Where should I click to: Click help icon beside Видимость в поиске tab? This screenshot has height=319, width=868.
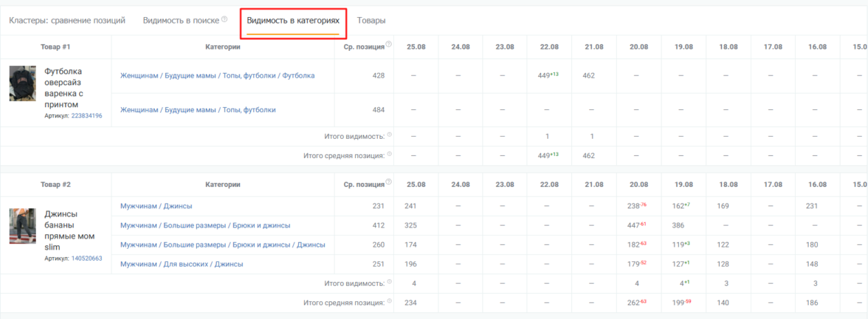pyautogui.click(x=224, y=20)
